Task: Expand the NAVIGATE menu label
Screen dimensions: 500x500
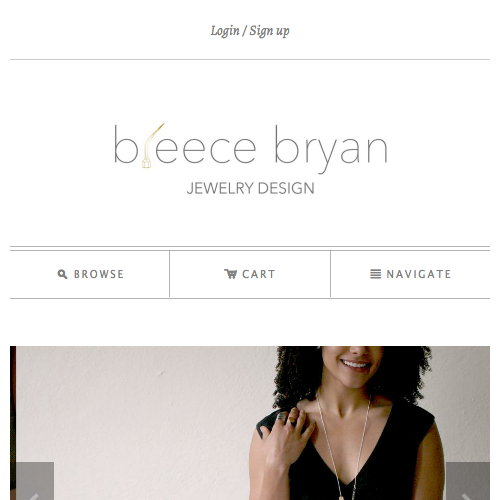Action: pos(419,274)
